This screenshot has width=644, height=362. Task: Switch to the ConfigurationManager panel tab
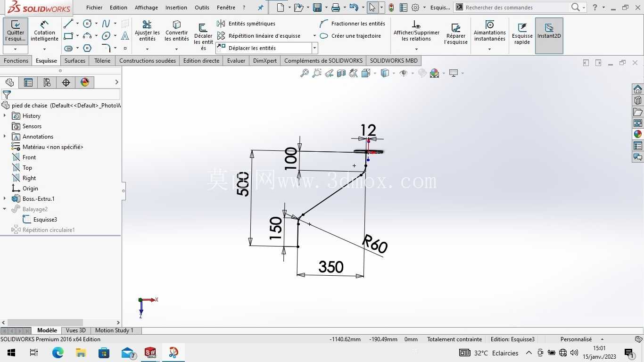pyautogui.click(x=47, y=82)
